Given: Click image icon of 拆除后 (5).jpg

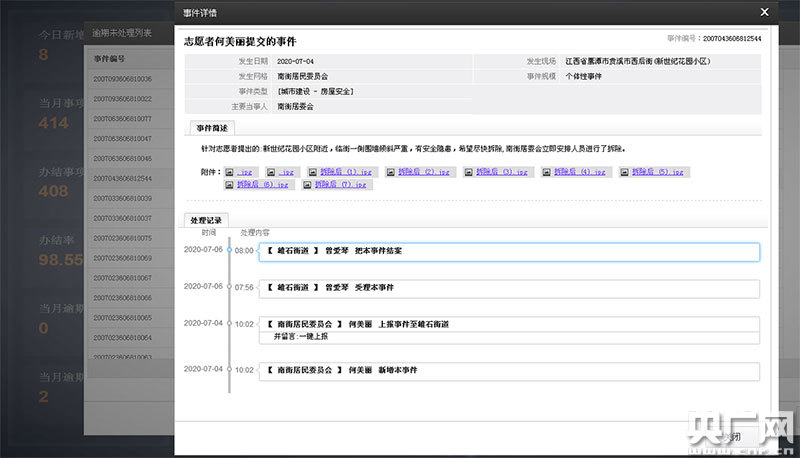Looking at the screenshot, I should [x=626, y=172].
